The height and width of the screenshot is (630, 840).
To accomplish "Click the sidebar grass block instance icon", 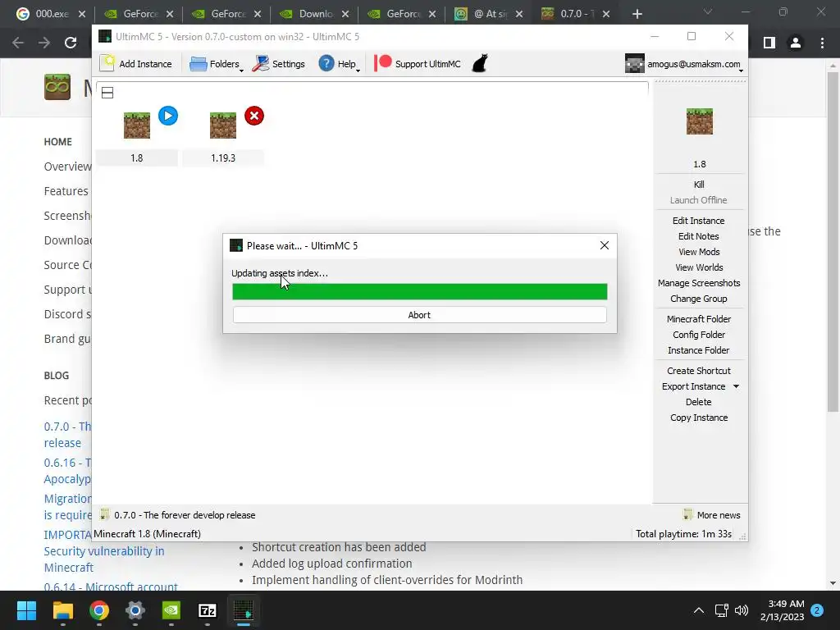I will tap(700, 121).
